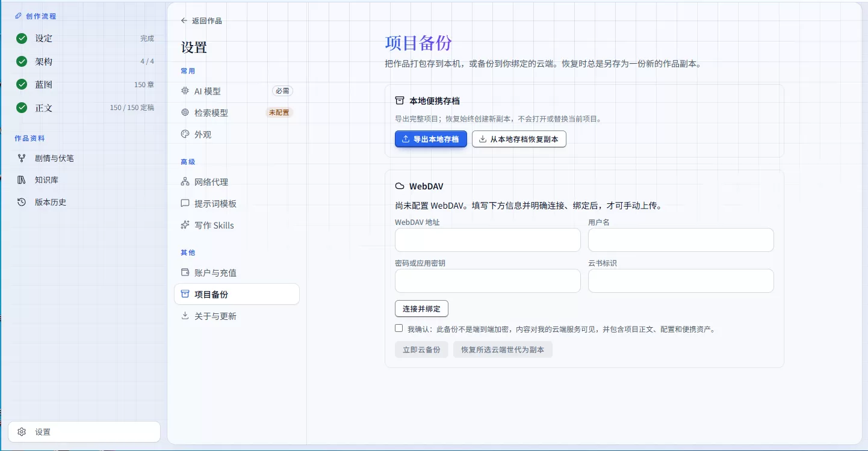Click the green checkmark beside 正文
The height and width of the screenshot is (451, 868).
(x=22, y=108)
